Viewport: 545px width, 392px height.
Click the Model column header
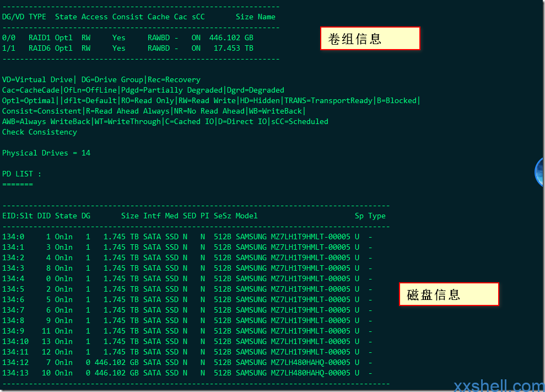click(246, 216)
